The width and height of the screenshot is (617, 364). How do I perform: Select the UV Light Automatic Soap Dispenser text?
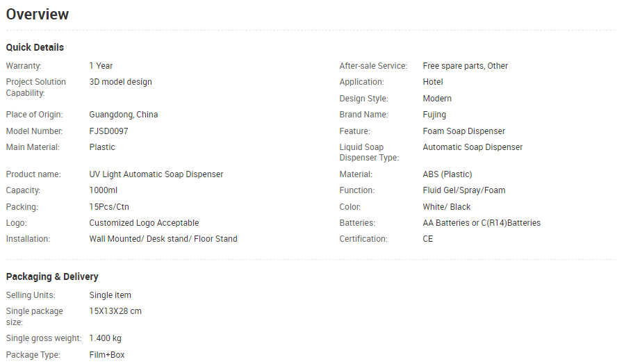click(156, 174)
